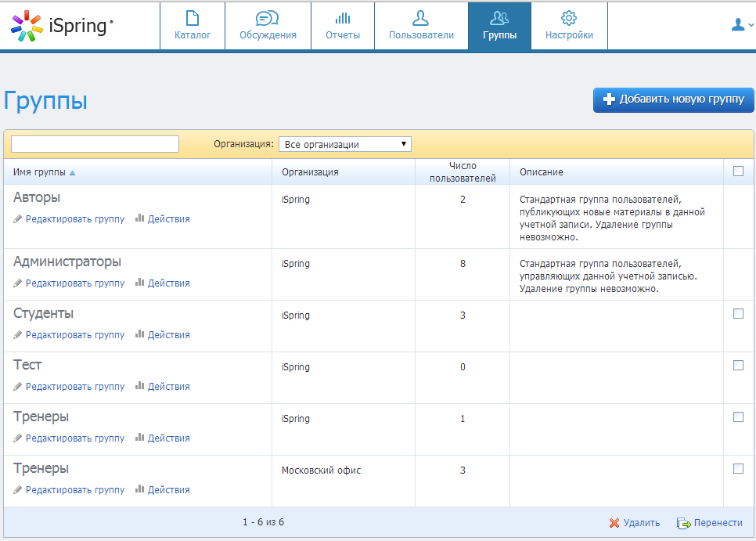
Task: Click the Перенести move icon
Action: 684,523
